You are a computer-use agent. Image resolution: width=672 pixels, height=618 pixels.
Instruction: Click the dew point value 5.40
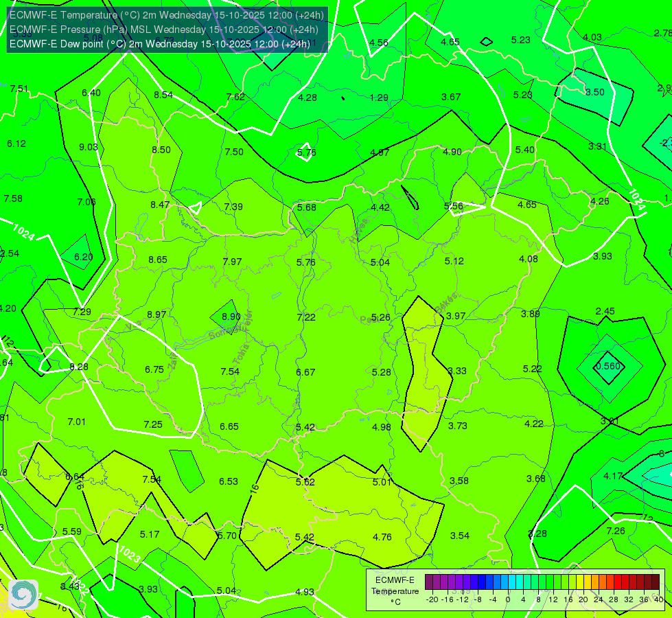pyautogui.click(x=525, y=150)
